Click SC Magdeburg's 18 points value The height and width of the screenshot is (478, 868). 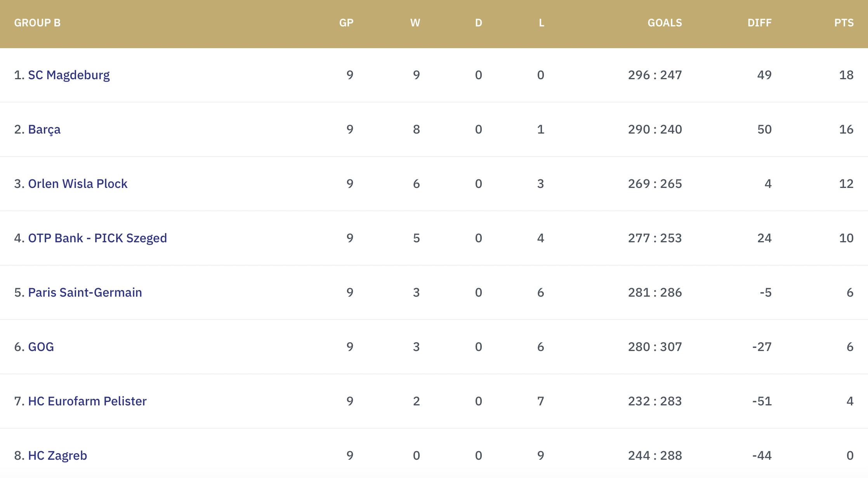(846, 75)
